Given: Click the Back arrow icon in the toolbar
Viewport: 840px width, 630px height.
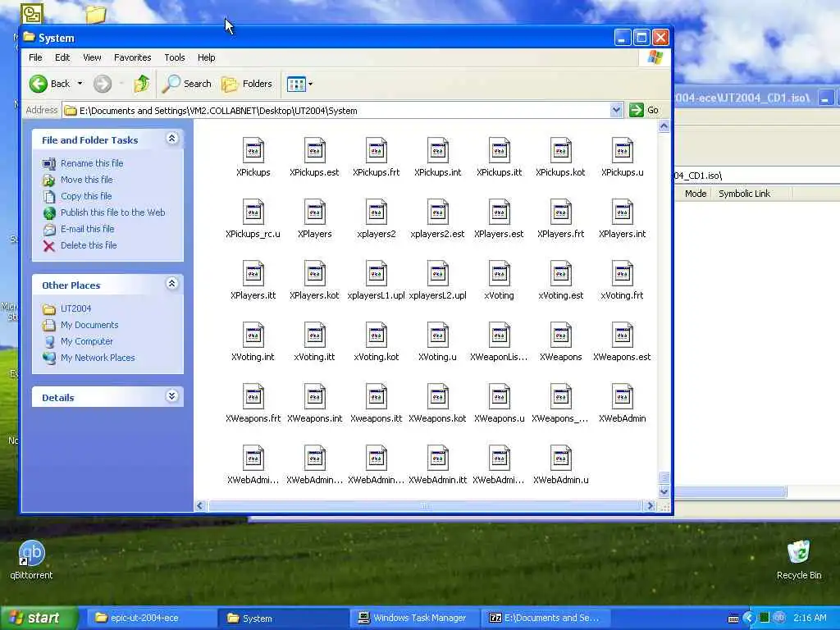Looking at the screenshot, I should [39, 84].
